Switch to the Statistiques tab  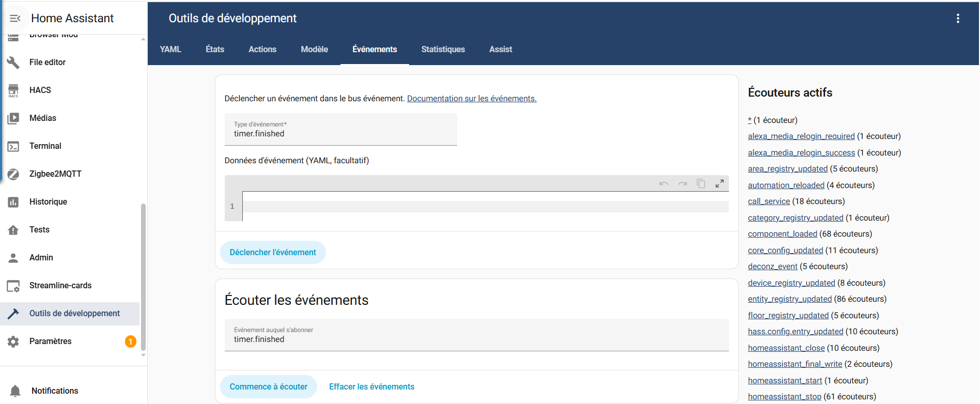click(x=443, y=49)
